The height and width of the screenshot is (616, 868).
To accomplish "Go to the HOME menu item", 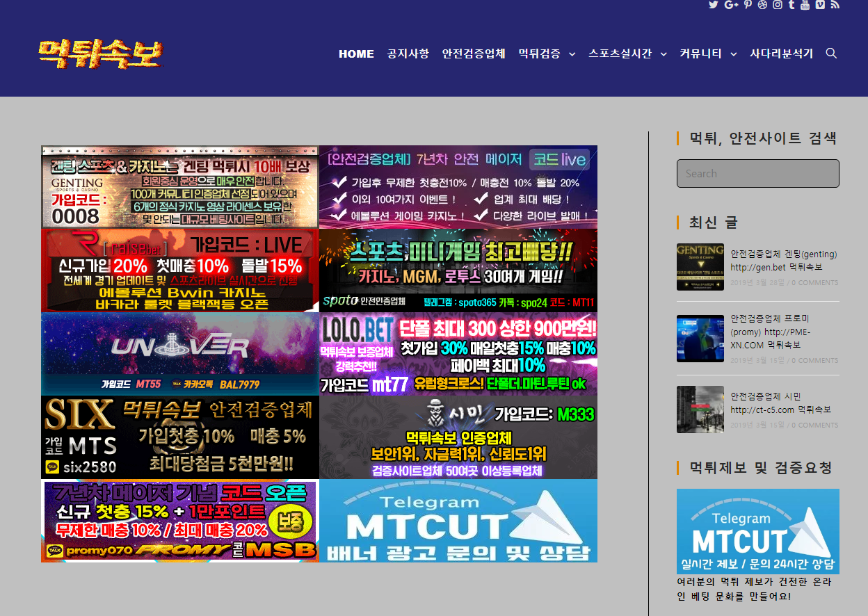I will pos(356,54).
